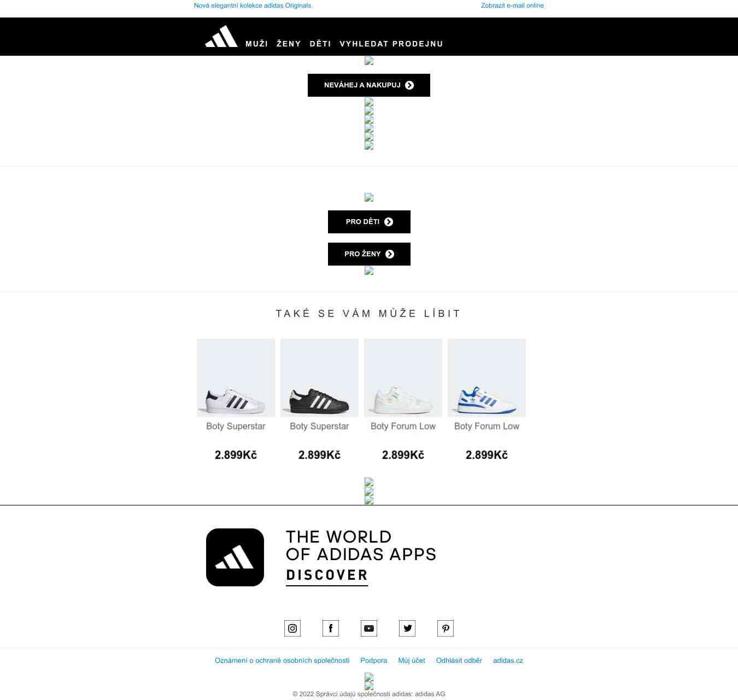
Task: Open the Podpora footer link
Action: click(374, 661)
